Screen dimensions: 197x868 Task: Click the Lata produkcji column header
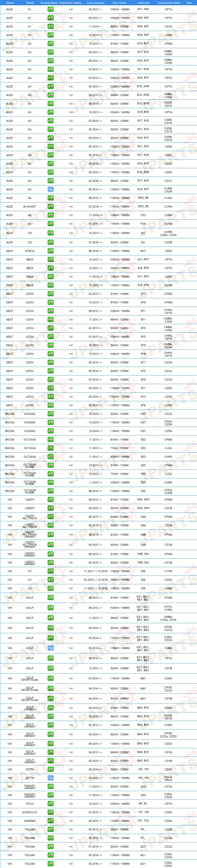tap(96, 3)
